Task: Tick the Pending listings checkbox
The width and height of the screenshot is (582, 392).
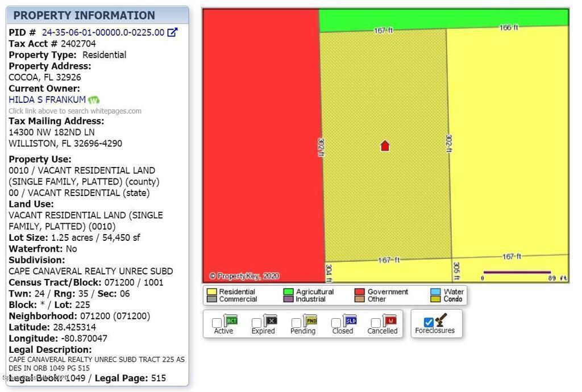Action: coord(296,323)
